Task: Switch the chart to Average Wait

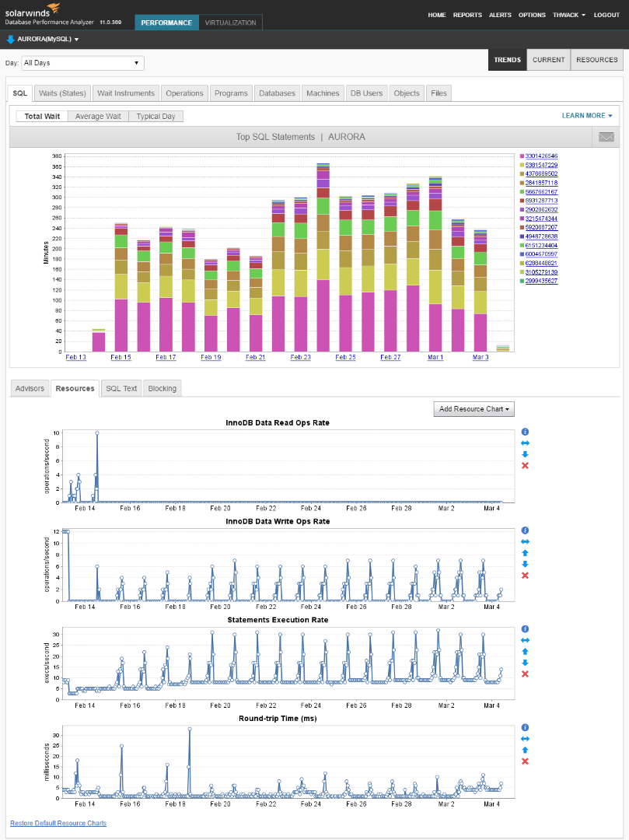Action: [x=98, y=116]
